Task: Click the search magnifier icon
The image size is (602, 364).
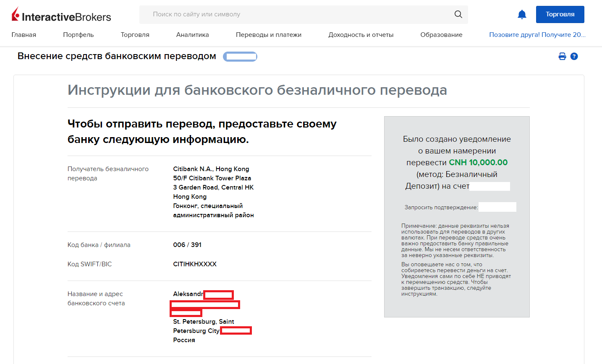Action: pyautogui.click(x=458, y=14)
